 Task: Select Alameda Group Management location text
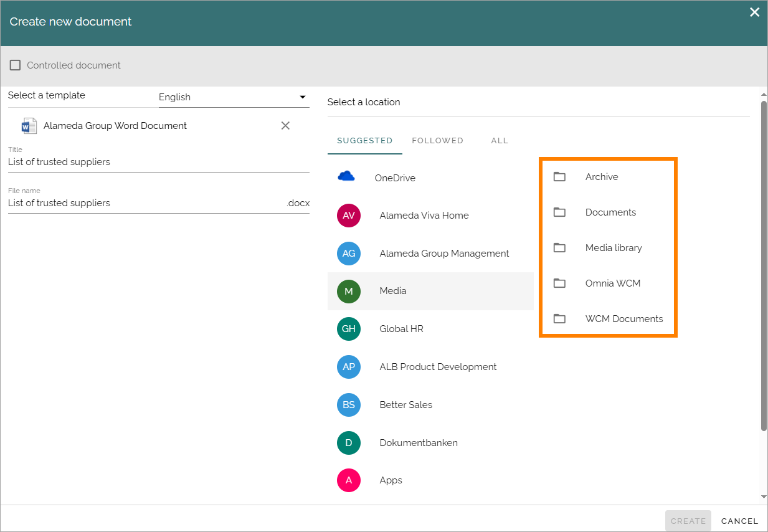tap(444, 254)
